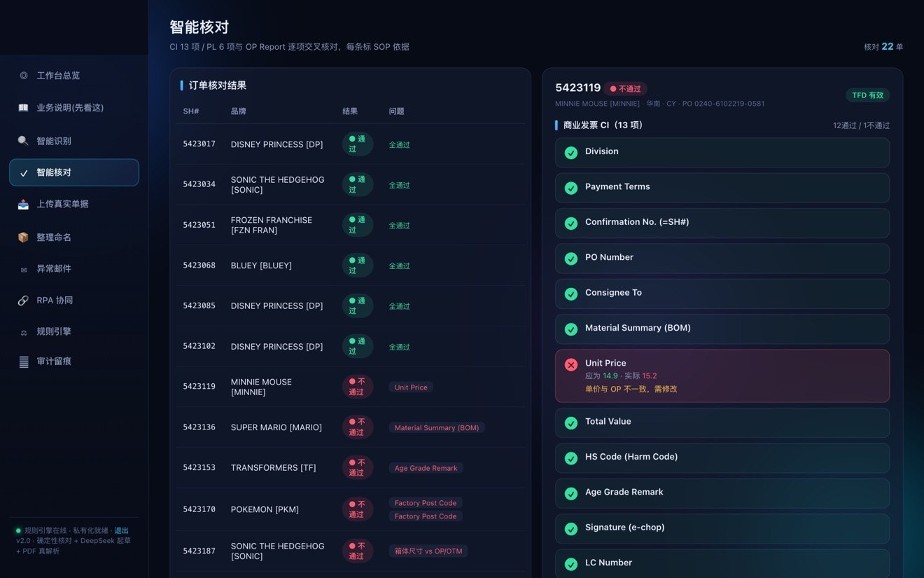The height and width of the screenshot is (578, 924).
Task: Click Age Grade Remark tag for TRANSFORMERS
Action: pos(426,468)
